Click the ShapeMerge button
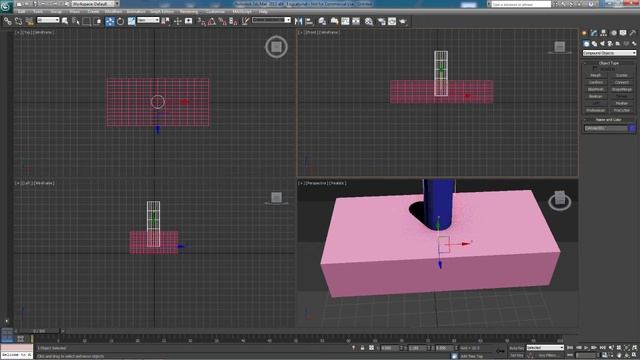Viewport: 640px width, 360px height. (622, 89)
